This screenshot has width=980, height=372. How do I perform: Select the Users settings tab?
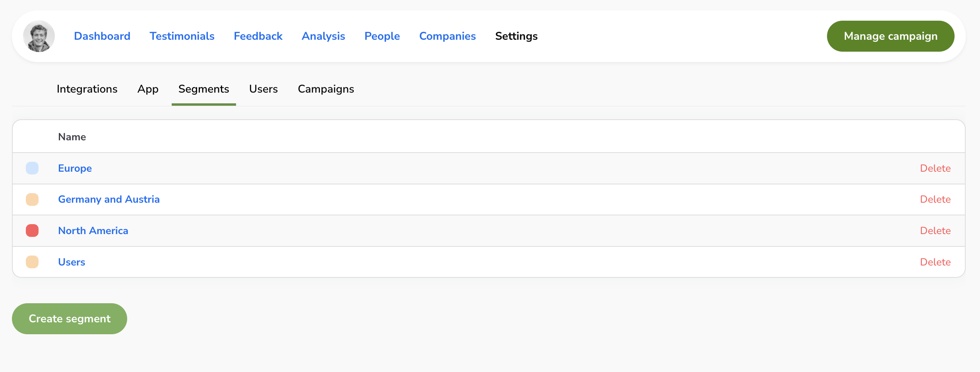pos(263,89)
